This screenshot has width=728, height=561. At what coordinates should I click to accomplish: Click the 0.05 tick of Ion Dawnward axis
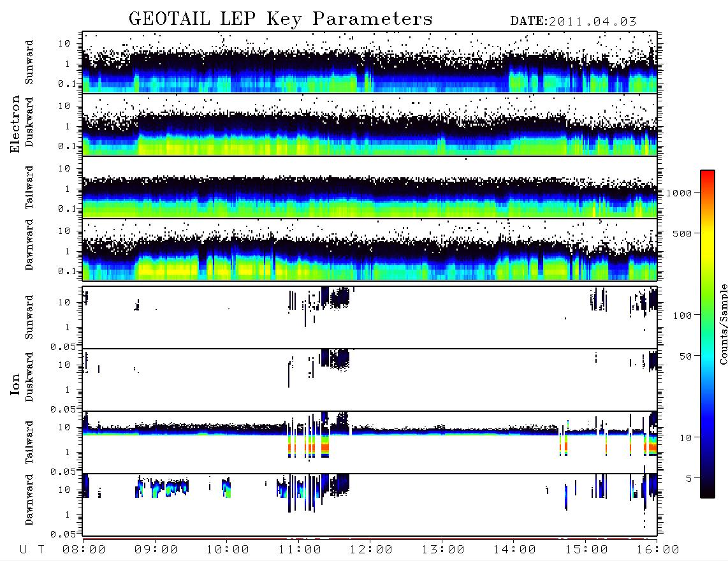tap(62, 534)
